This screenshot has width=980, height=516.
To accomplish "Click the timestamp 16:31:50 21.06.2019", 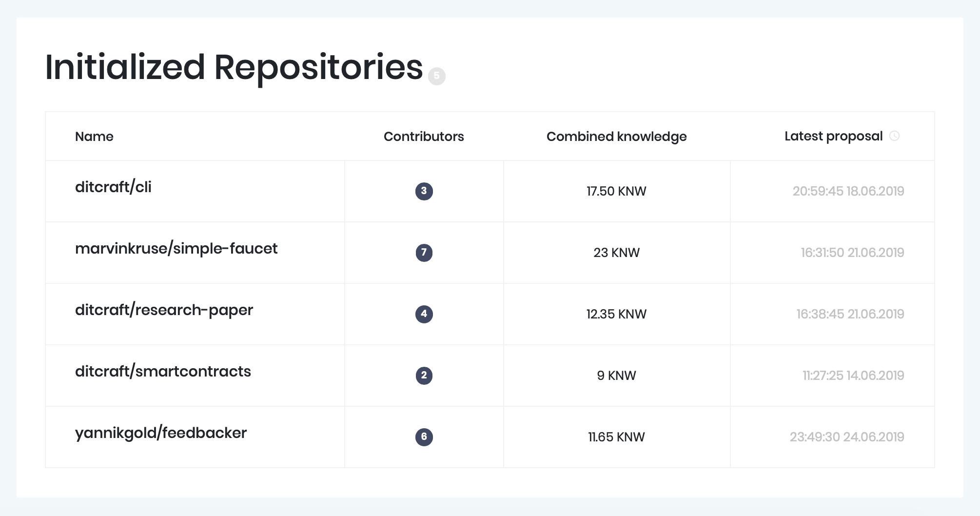I will 852,253.
